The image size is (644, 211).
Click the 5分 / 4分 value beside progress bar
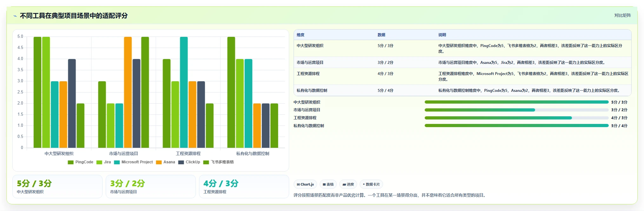click(x=619, y=126)
